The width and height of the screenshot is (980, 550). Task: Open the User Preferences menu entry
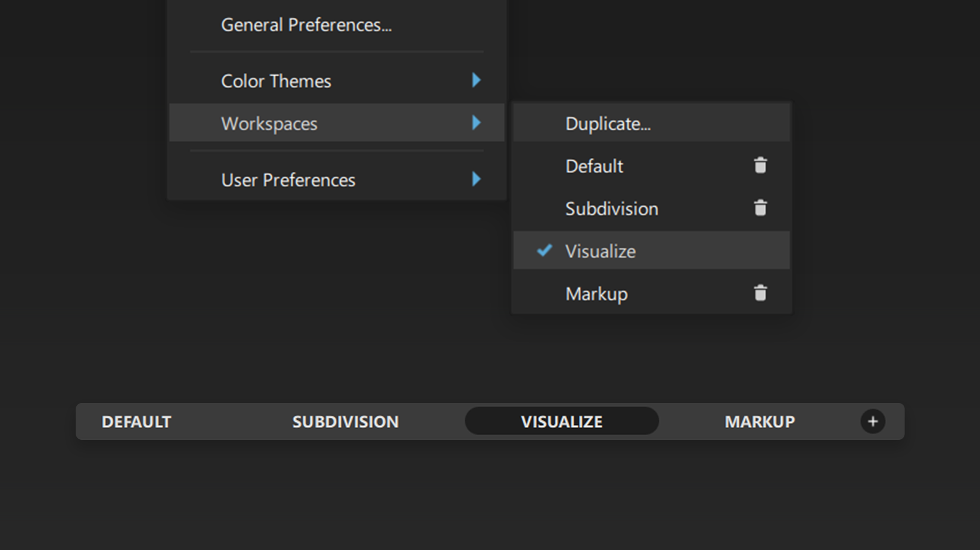click(x=288, y=180)
